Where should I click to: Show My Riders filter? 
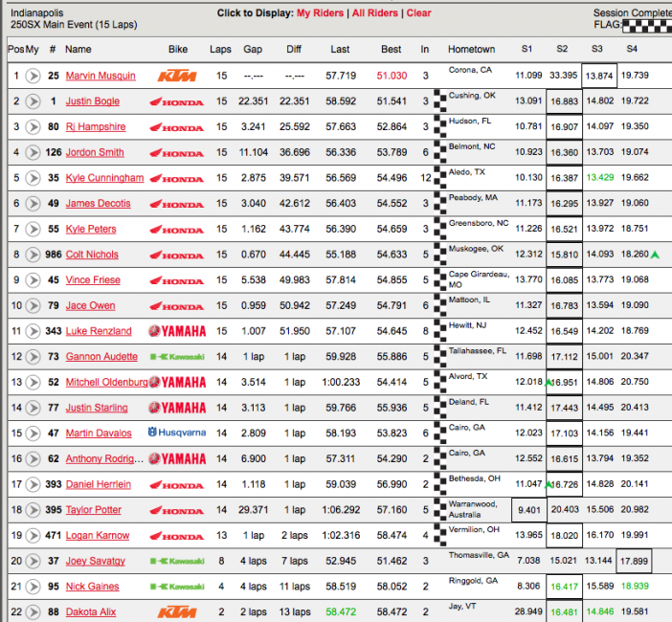click(x=320, y=13)
